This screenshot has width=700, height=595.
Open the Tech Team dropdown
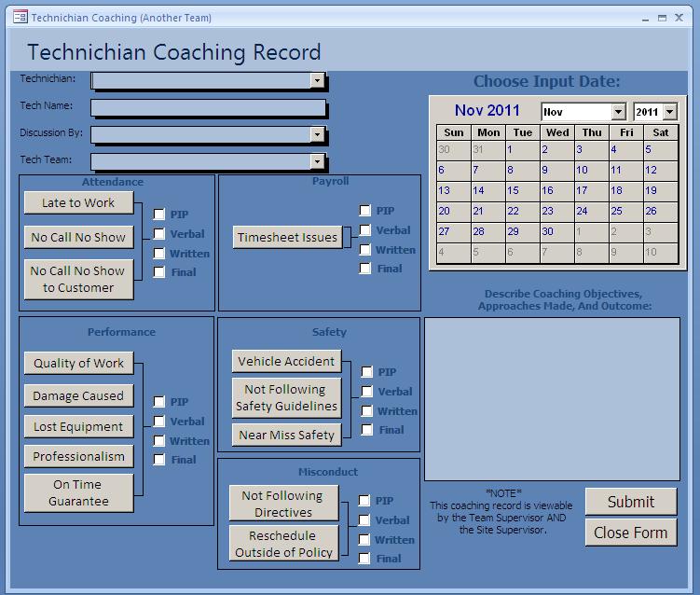pyautogui.click(x=317, y=161)
